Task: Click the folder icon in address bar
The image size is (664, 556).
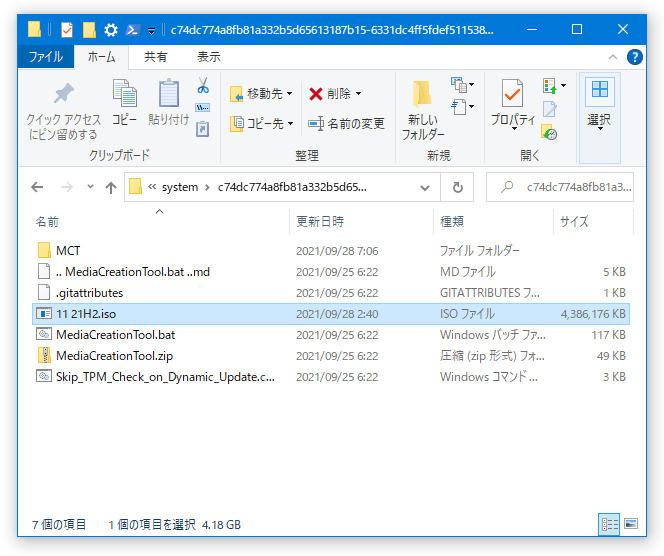Action: point(135,186)
